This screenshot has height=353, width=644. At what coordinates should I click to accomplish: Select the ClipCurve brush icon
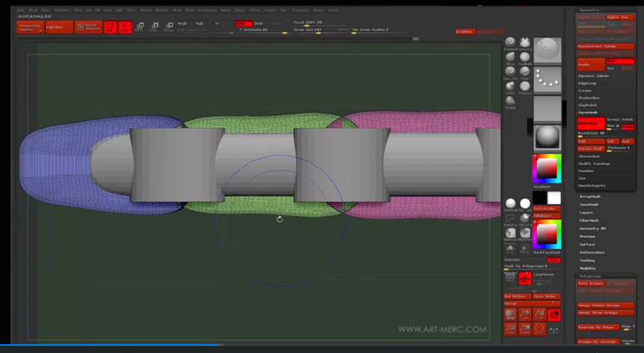[525, 218]
